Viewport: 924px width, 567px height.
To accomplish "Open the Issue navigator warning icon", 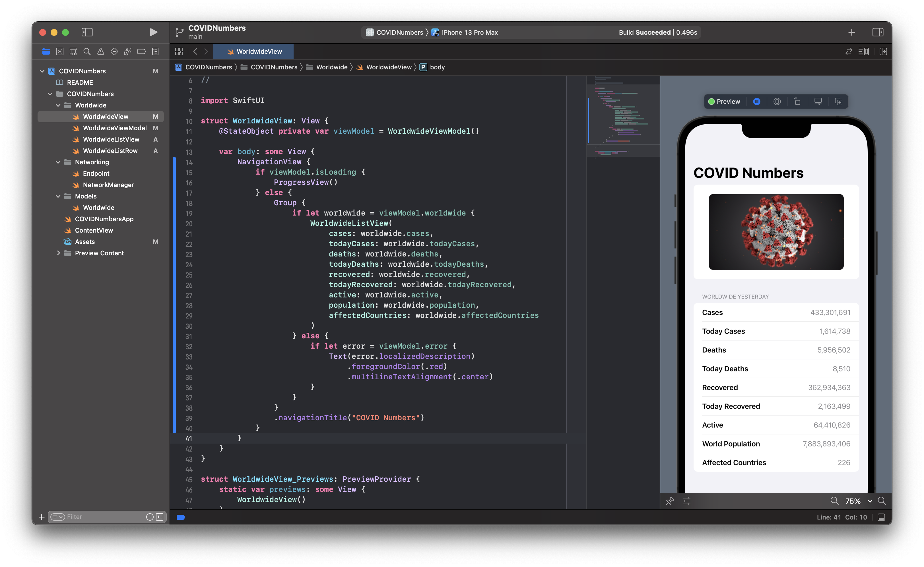I will (x=100, y=52).
